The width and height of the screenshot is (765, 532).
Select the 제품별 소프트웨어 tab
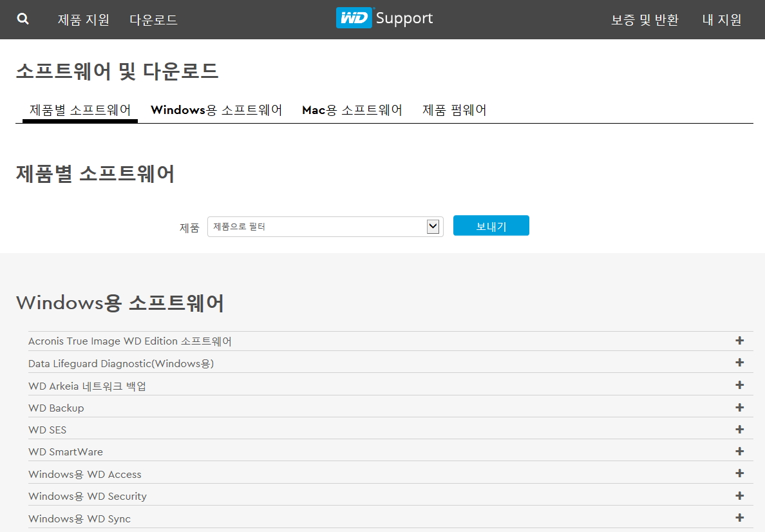click(80, 110)
